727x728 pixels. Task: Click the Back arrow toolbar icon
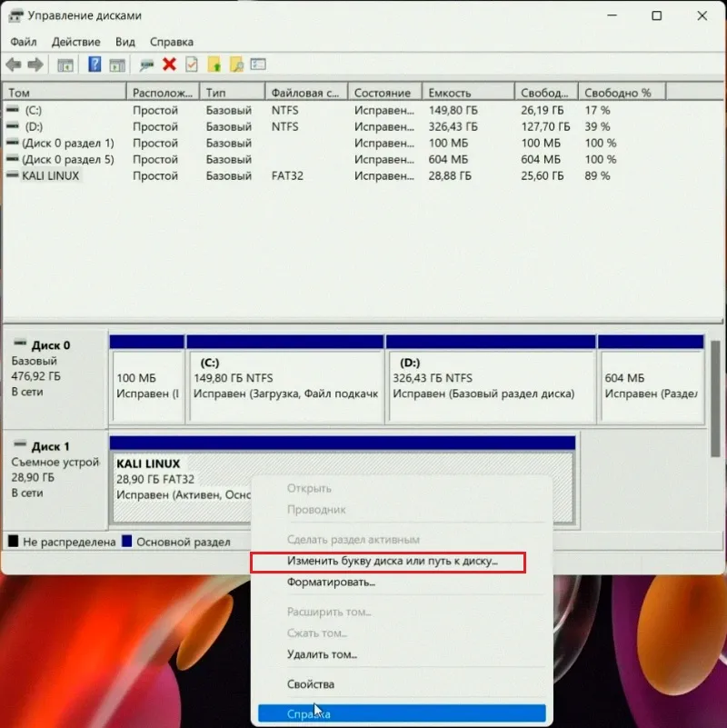14,65
